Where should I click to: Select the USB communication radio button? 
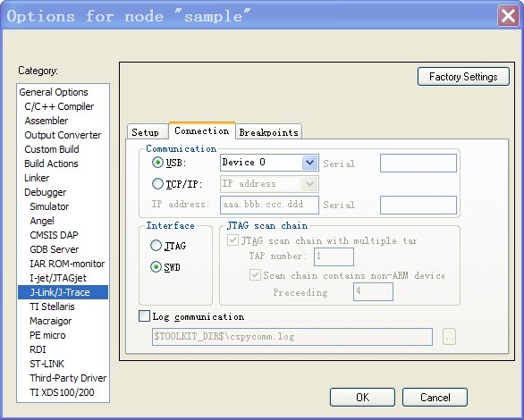click(157, 163)
